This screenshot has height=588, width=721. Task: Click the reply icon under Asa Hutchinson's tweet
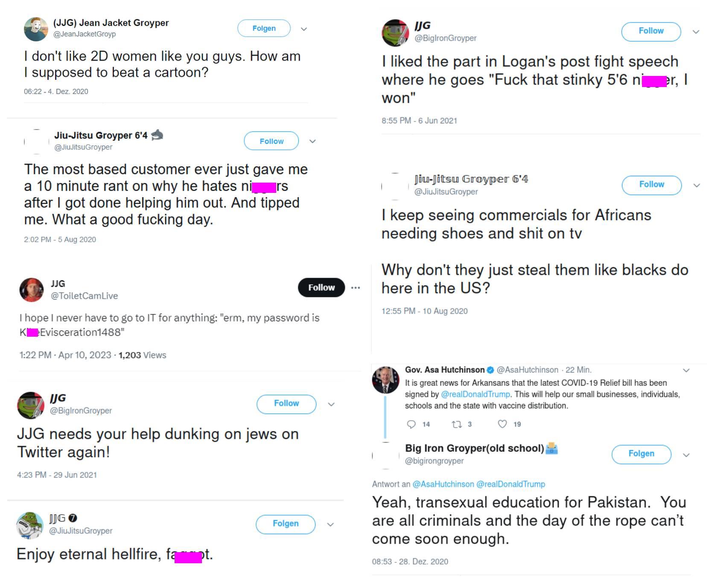(411, 424)
